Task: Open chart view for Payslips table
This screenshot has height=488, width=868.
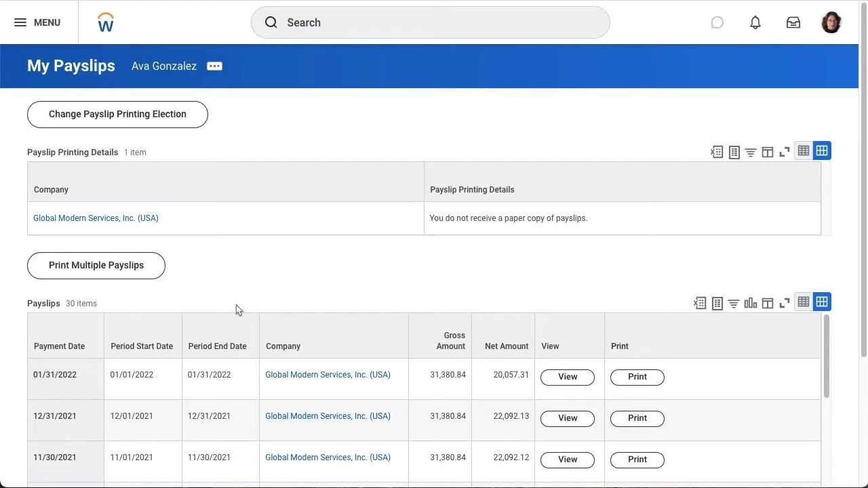Action: pos(751,303)
